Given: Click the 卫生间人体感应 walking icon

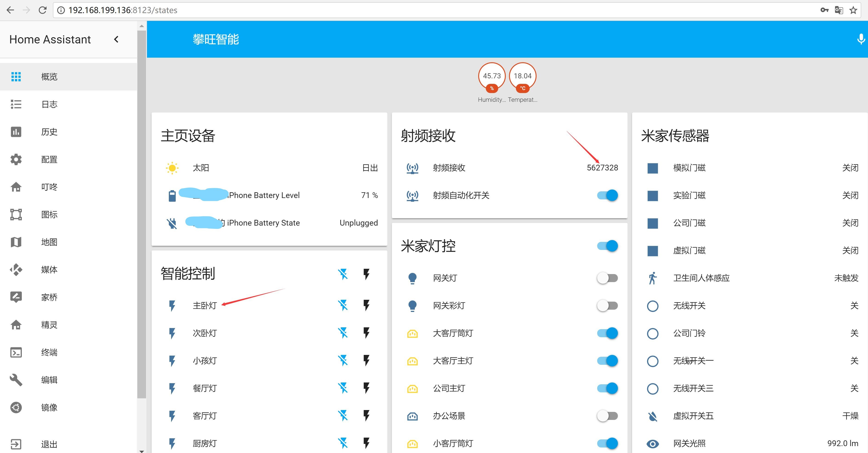Looking at the screenshot, I should click(x=653, y=278).
